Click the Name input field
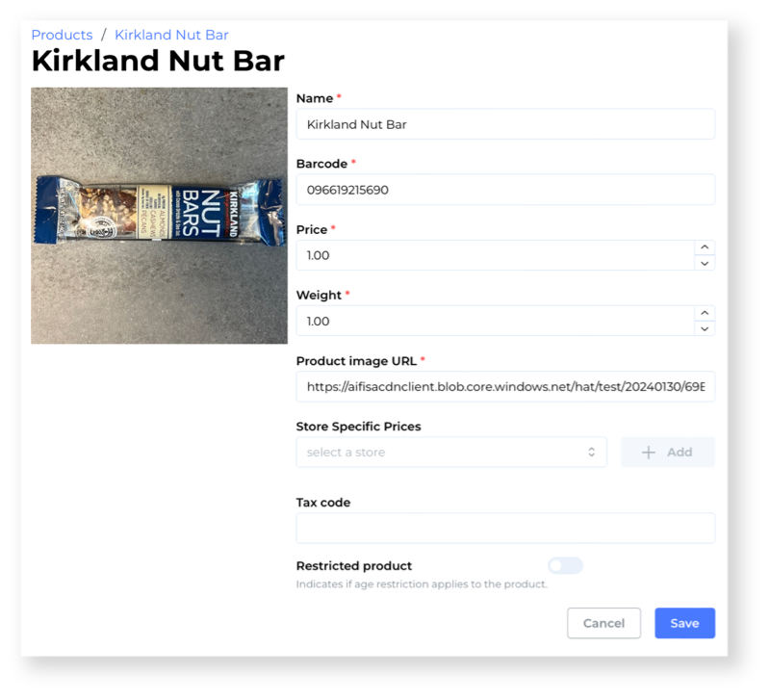The image size is (770, 700). tap(505, 124)
